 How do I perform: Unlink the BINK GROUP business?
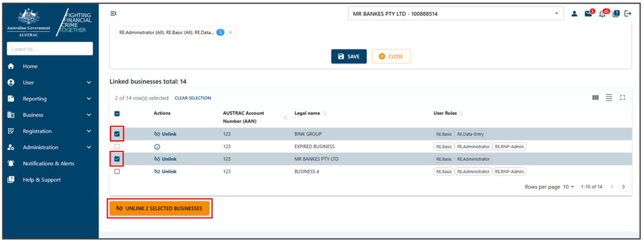(165, 134)
